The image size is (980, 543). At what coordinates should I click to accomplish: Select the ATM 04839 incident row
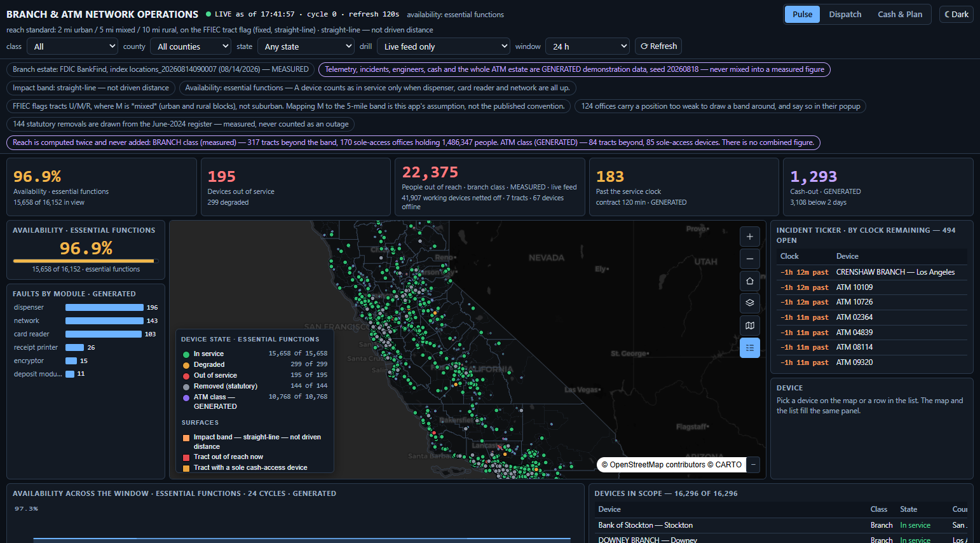coord(872,333)
